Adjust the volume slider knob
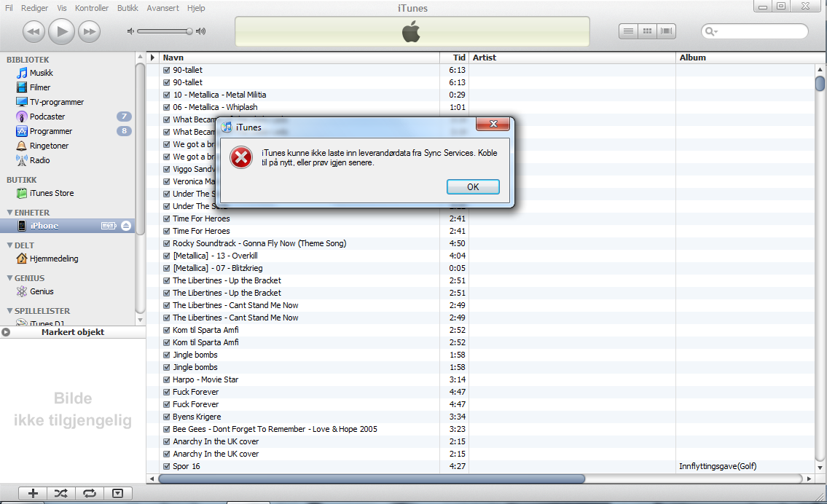 point(189,31)
